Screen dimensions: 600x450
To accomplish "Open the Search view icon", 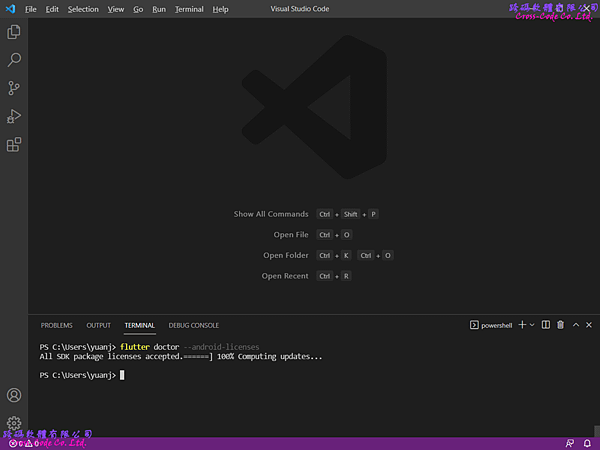I will click(x=14, y=60).
